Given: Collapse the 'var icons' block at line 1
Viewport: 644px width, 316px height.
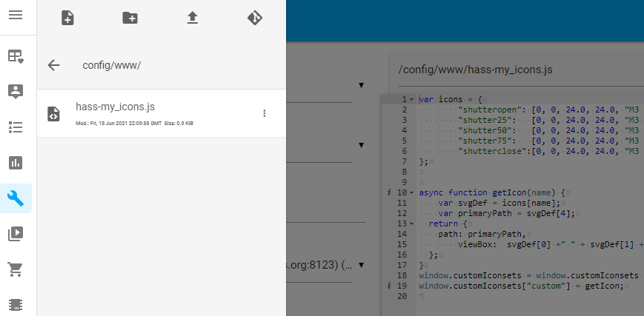Looking at the screenshot, I should click(411, 99).
